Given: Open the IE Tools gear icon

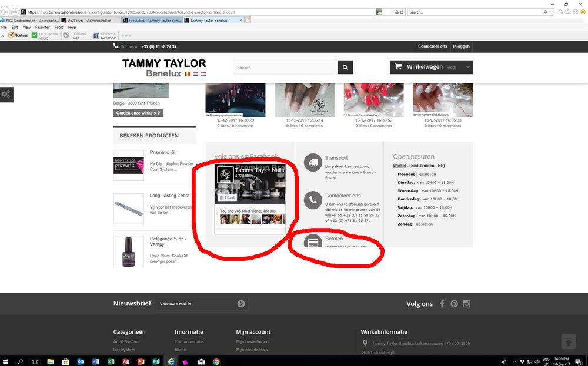Looking at the screenshot, I should click(x=576, y=12).
